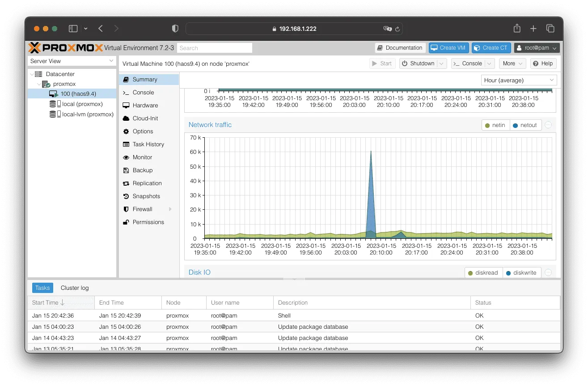Select the Task History menu item
Image resolution: width=588 pixels, height=386 pixels.
pyautogui.click(x=148, y=144)
